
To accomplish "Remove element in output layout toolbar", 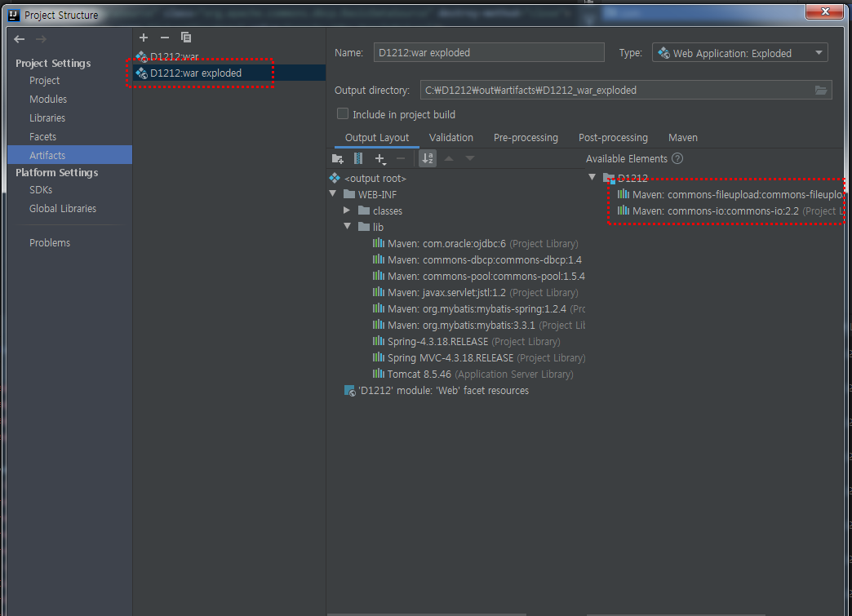I will point(401,158).
